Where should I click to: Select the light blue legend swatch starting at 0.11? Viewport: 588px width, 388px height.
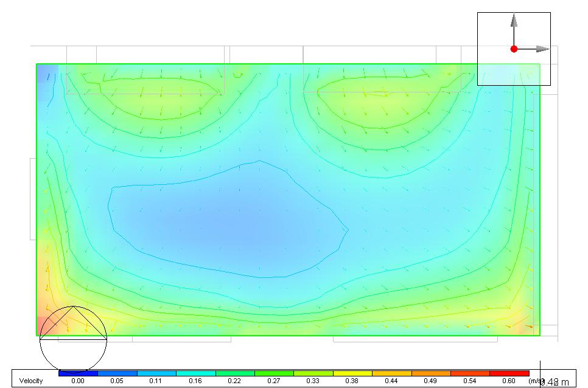tap(157, 373)
